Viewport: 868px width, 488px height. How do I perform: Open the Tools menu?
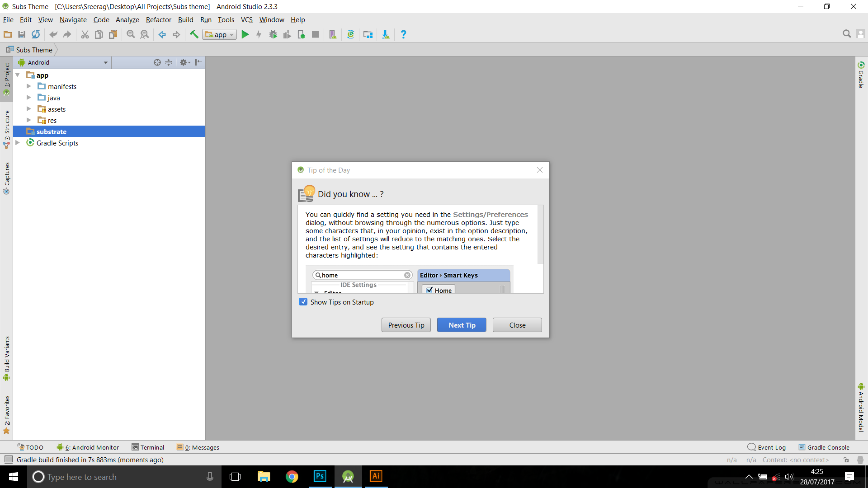[226, 19]
